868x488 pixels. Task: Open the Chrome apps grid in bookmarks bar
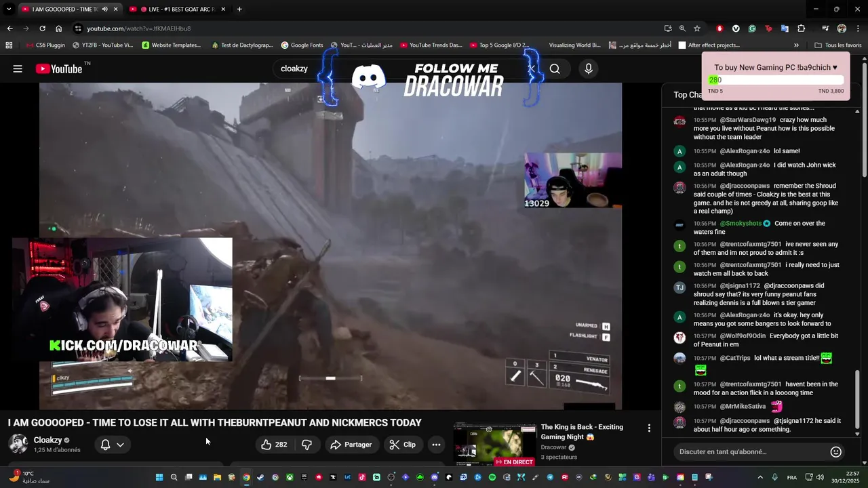click(x=9, y=45)
